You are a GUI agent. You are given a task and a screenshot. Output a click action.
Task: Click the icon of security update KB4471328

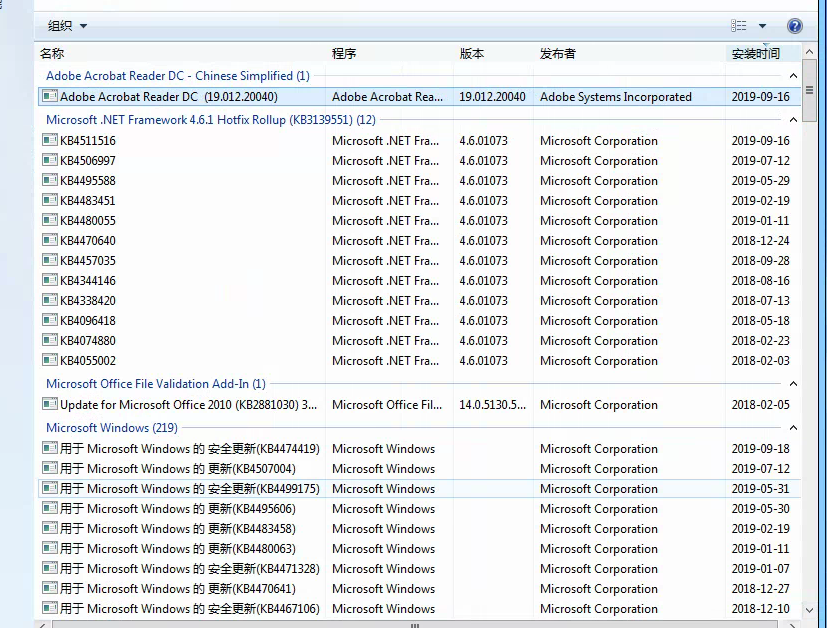click(50, 568)
